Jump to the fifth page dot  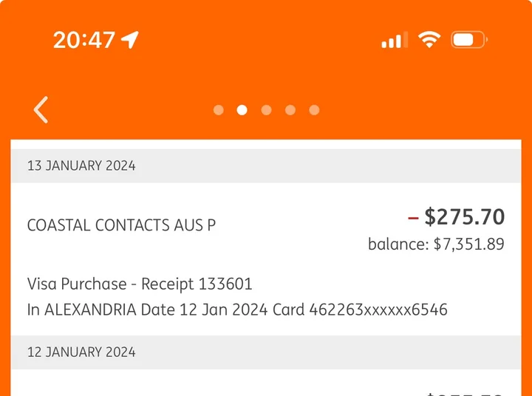pyautogui.click(x=314, y=110)
